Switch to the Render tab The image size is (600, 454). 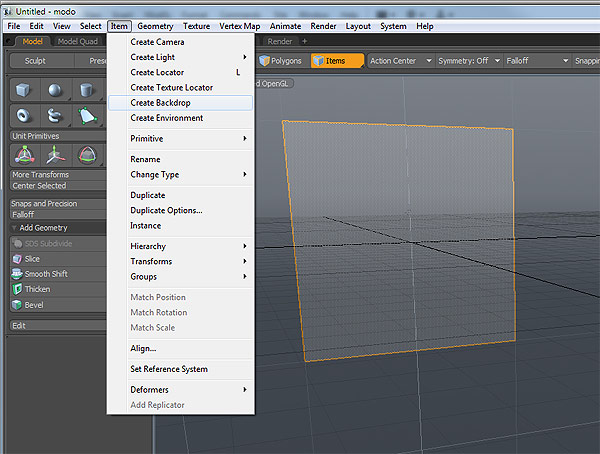click(x=281, y=42)
